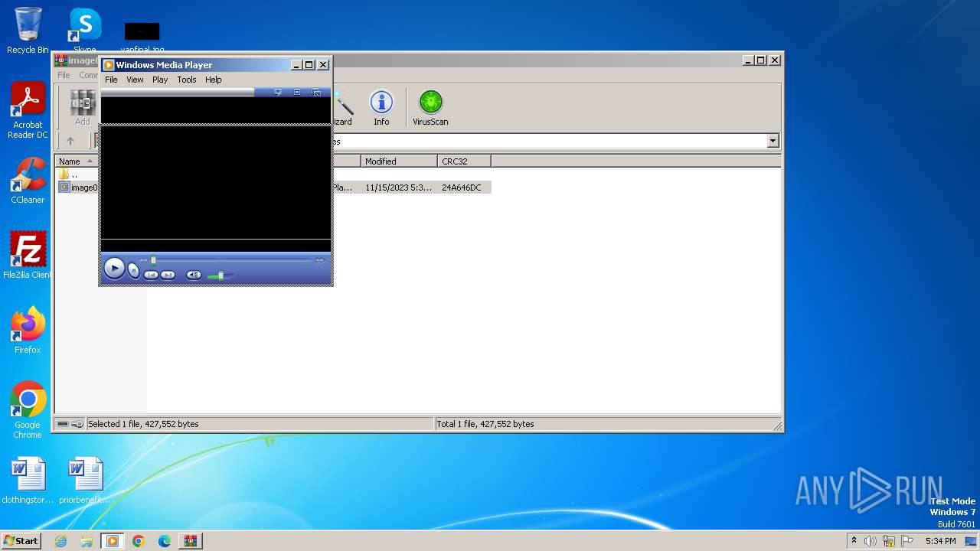Click the seek bar in Media Player
Image resolution: width=980 pixels, height=551 pixels.
[x=231, y=260]
